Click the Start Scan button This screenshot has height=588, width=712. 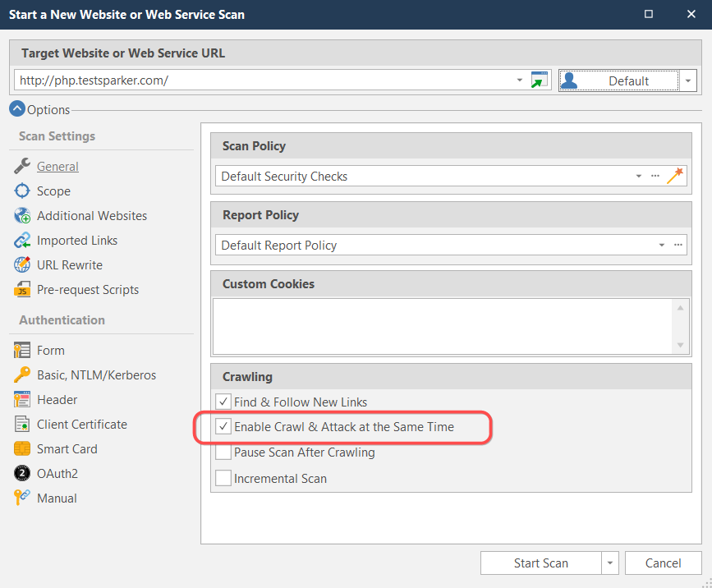click(x=540, y=563)
